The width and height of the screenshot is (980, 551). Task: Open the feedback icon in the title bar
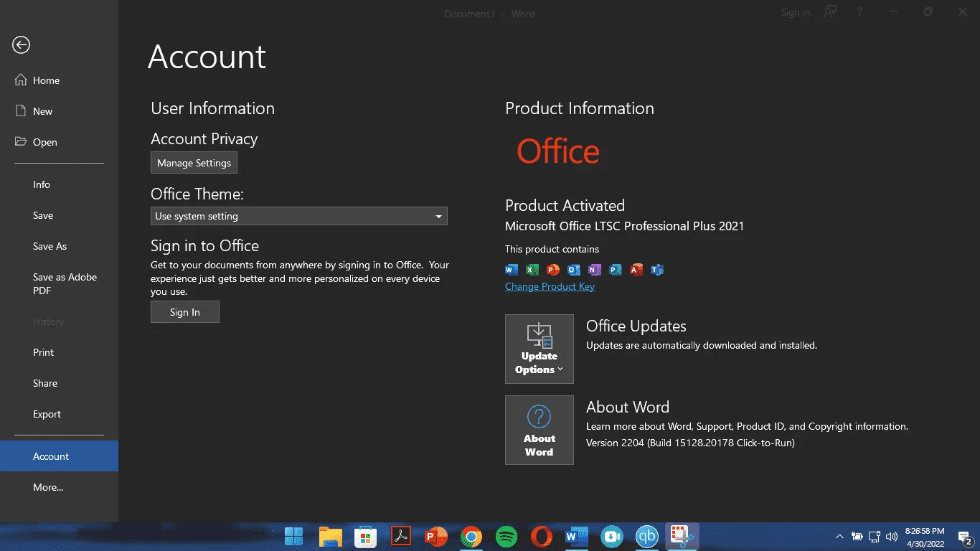pyautogui.click(x=830, y=12)
